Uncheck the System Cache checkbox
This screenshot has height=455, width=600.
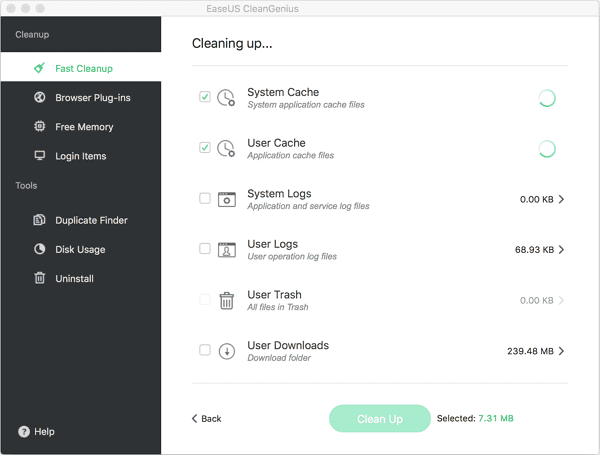pos(205,97)
